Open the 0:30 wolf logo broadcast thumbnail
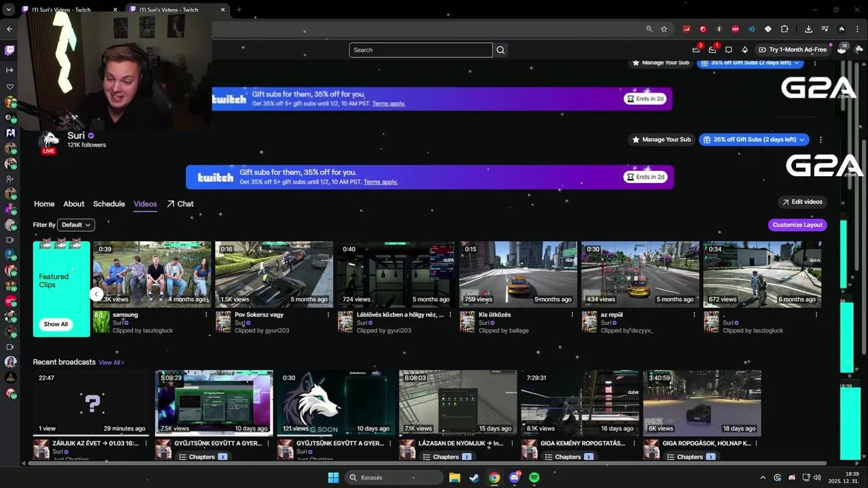 (336, 403)
